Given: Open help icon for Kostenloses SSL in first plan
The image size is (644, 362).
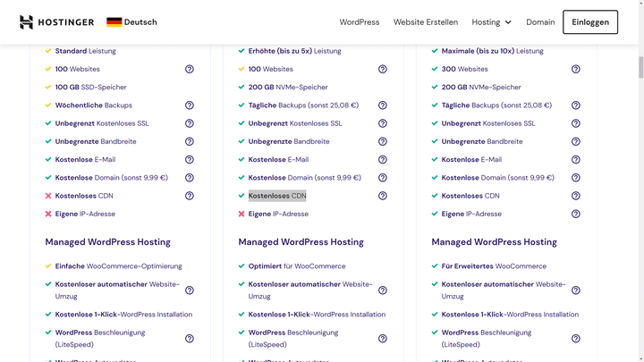Looking at the screenshot, I should 190,123.
